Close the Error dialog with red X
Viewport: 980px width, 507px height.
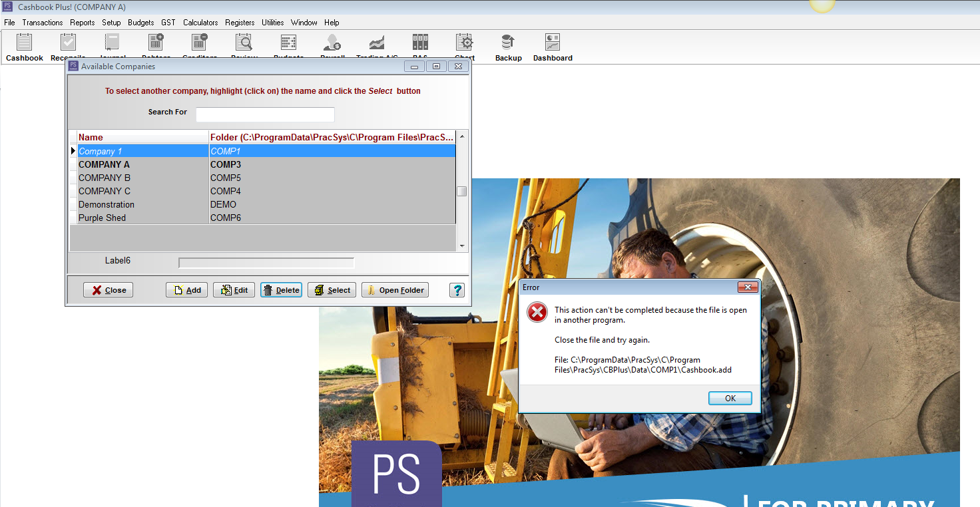(x=748, y=287)
